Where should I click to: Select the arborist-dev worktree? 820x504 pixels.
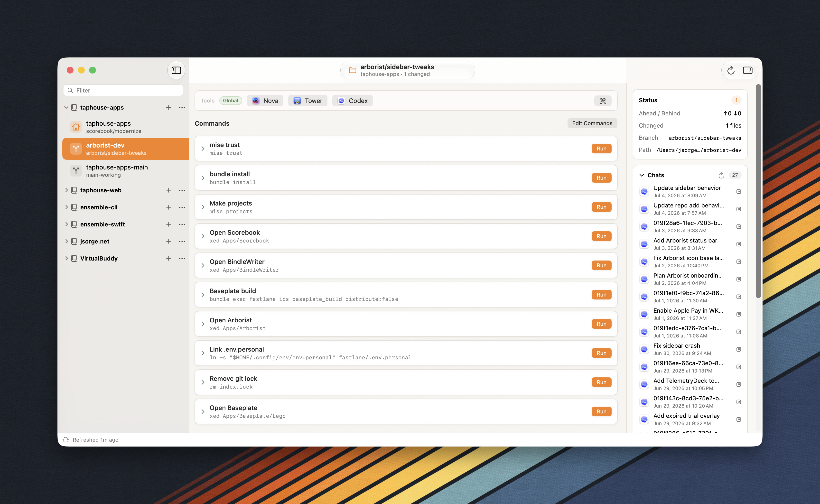point(126,149)
